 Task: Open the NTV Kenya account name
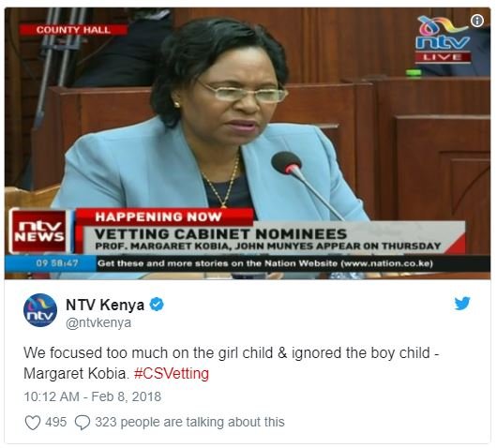(x=105, y=305)
